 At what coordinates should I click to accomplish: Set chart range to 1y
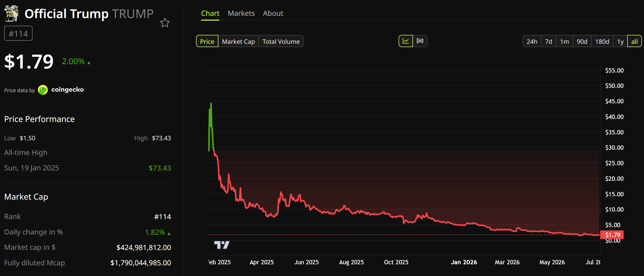click(x=620, y=41)
